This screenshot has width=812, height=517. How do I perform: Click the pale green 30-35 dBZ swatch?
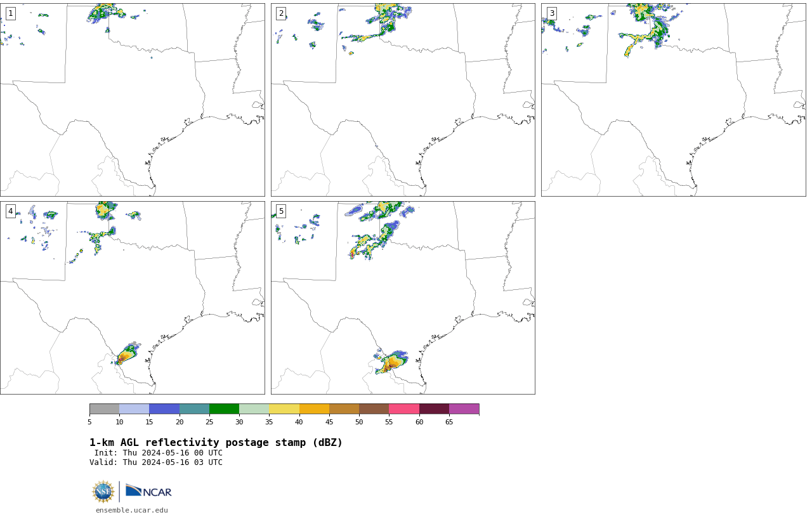click(254, 409)
